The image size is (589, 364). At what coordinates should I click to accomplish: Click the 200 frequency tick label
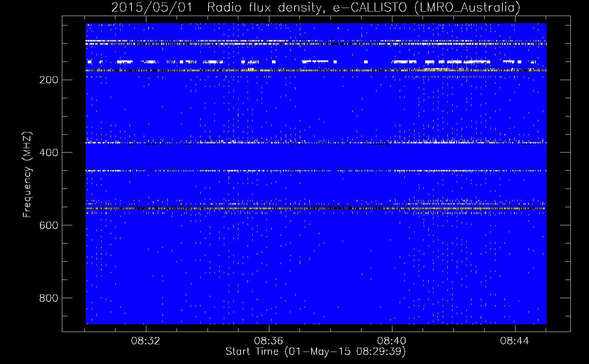(48, 80)
